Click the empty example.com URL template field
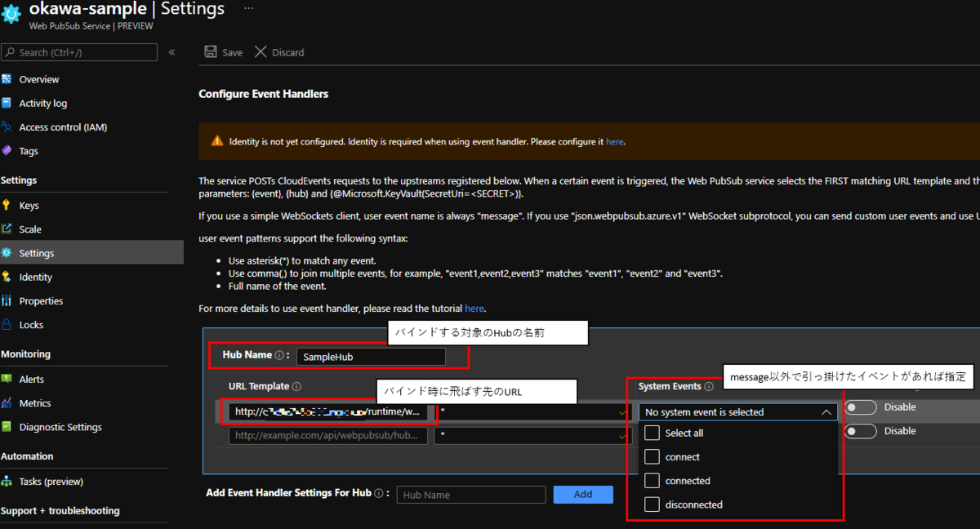980x529 pixels. pos(327,436)
